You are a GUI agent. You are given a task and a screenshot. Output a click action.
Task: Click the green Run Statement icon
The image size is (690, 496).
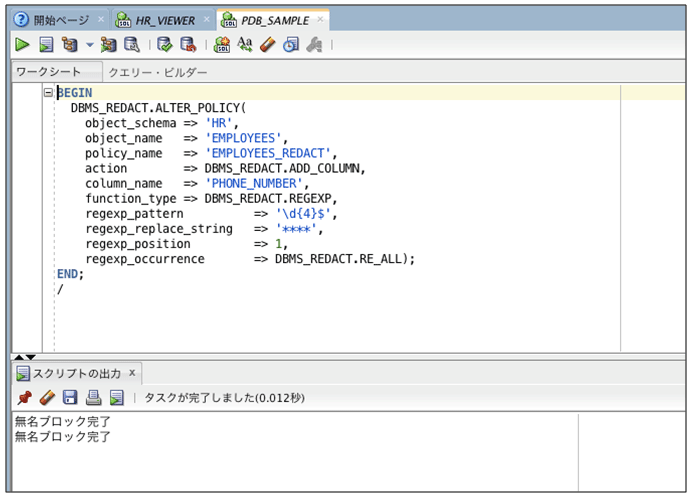pyautogui.click(x=22, y=45)
